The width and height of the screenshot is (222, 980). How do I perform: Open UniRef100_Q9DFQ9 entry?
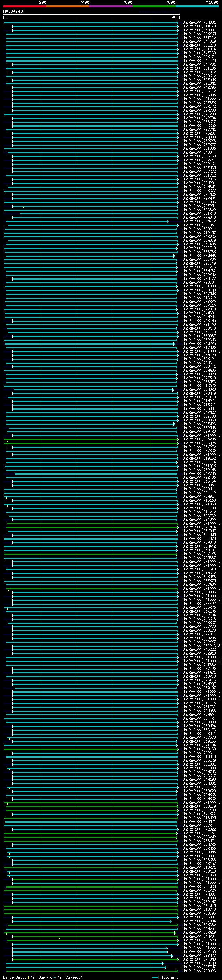[199, 963]
